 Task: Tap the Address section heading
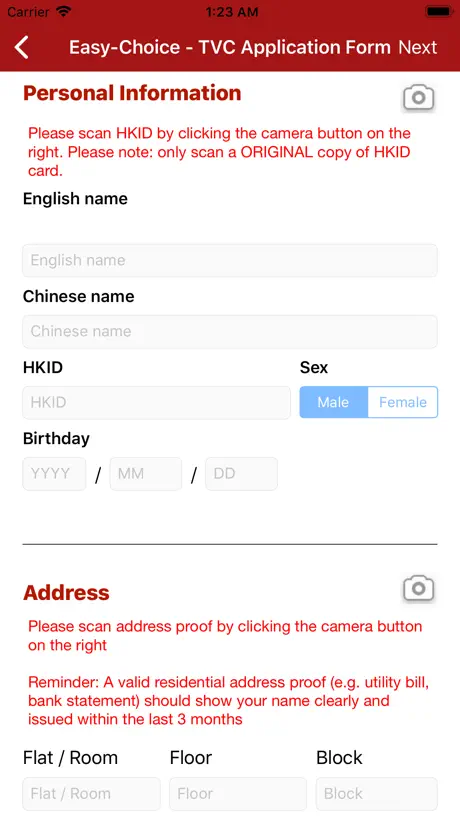66,593
